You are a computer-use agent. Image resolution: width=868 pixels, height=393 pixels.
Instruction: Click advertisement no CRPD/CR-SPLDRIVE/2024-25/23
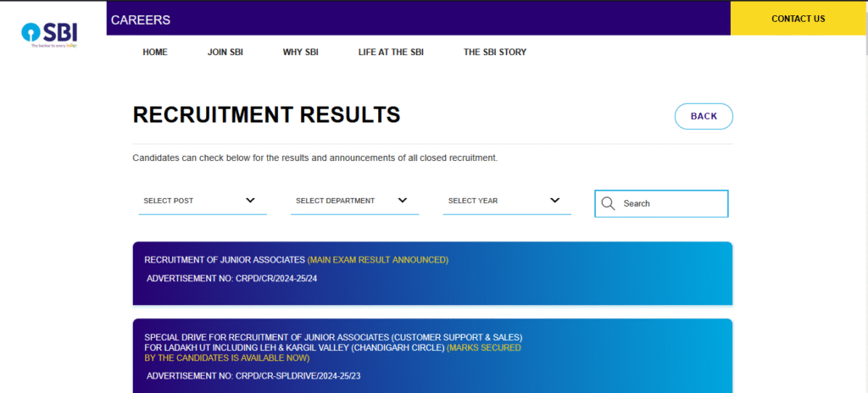[253, 376]
